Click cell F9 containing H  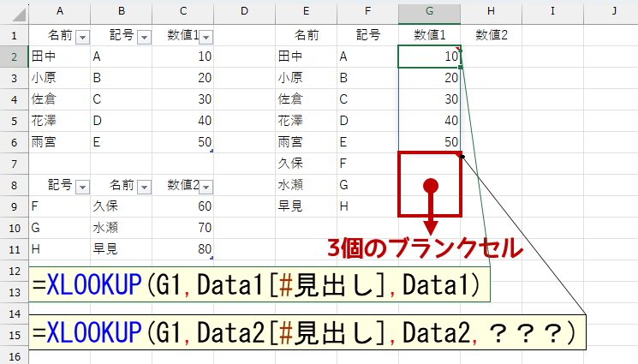[368, 206]
